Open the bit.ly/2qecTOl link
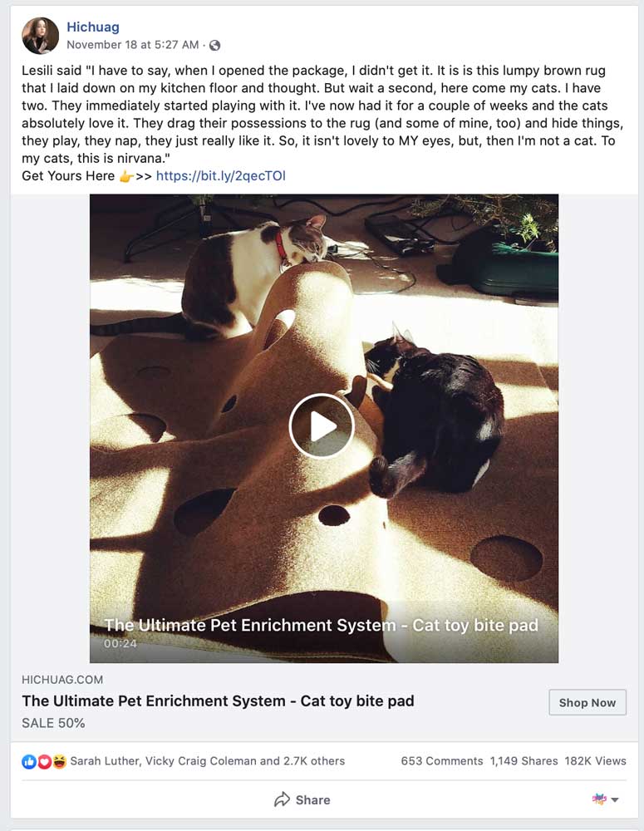644x831 pixels. click(220, 176)
